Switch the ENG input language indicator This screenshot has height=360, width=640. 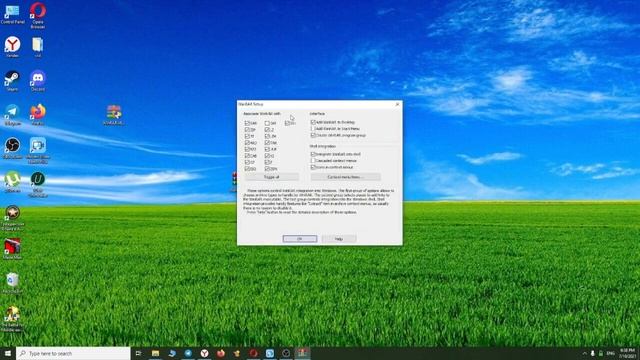point(611,353)
